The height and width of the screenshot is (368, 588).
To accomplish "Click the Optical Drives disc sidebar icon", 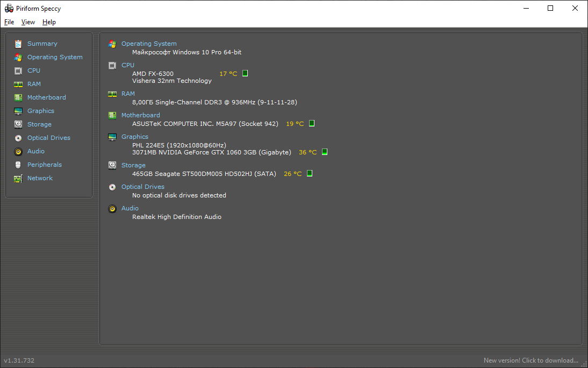I will coord(18,138).
